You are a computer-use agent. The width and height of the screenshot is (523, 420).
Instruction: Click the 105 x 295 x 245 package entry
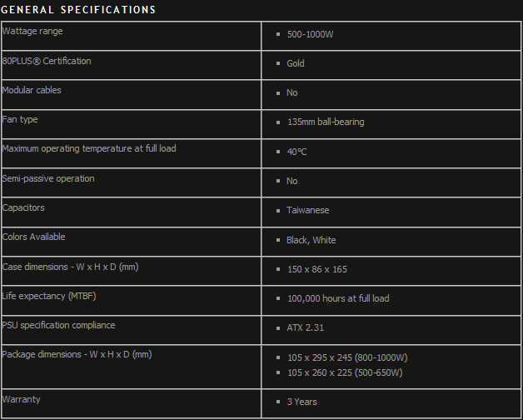pos(347,357)
